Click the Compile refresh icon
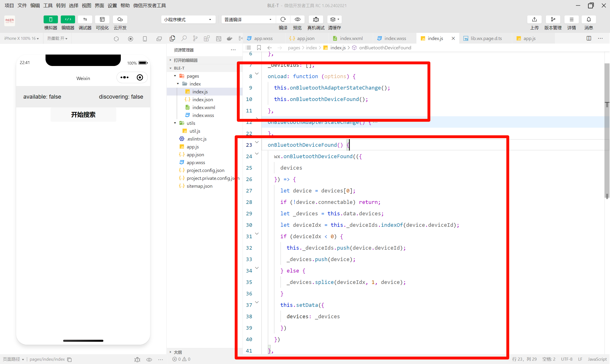The image size is (610, 364). (283, 19)
